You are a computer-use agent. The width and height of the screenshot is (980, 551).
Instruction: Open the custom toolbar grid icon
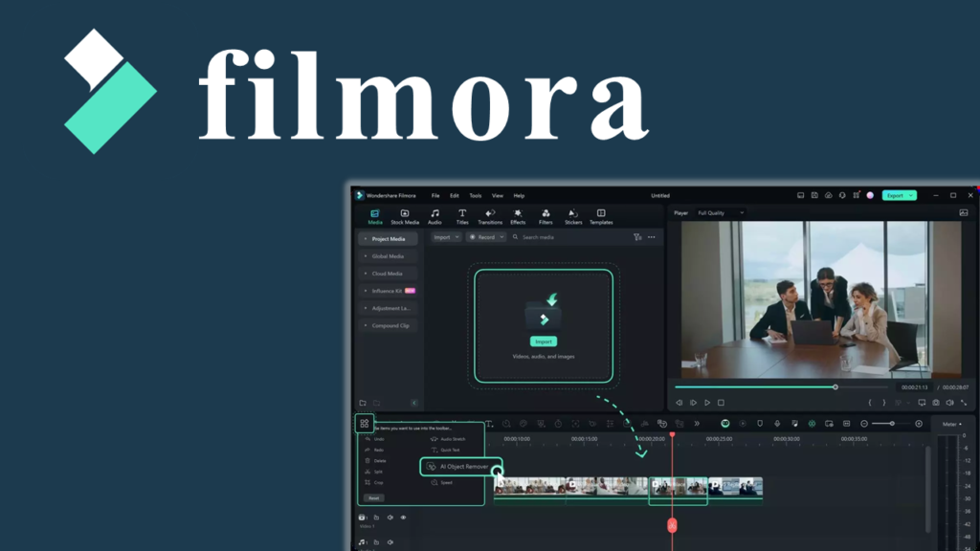(x=365, y=424)
